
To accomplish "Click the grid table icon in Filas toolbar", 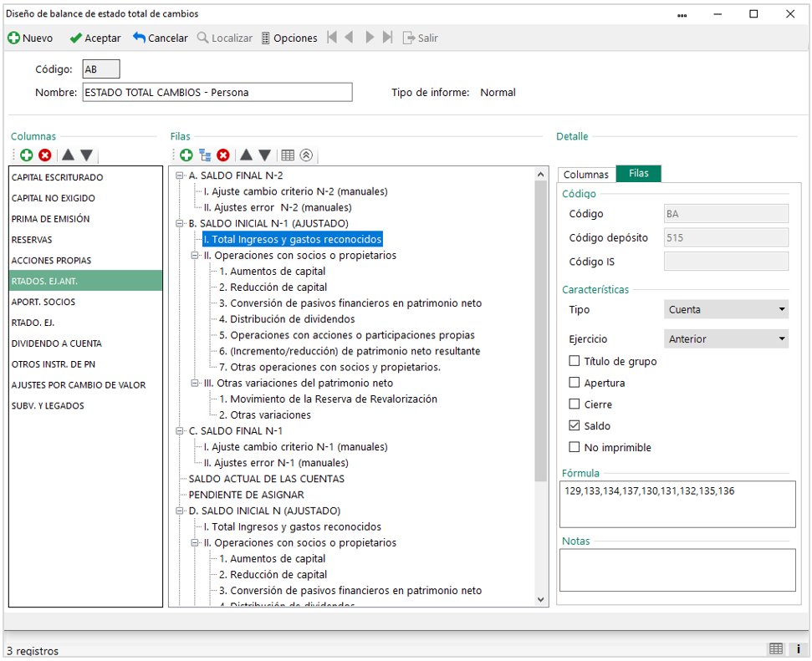I will [288, 155].
